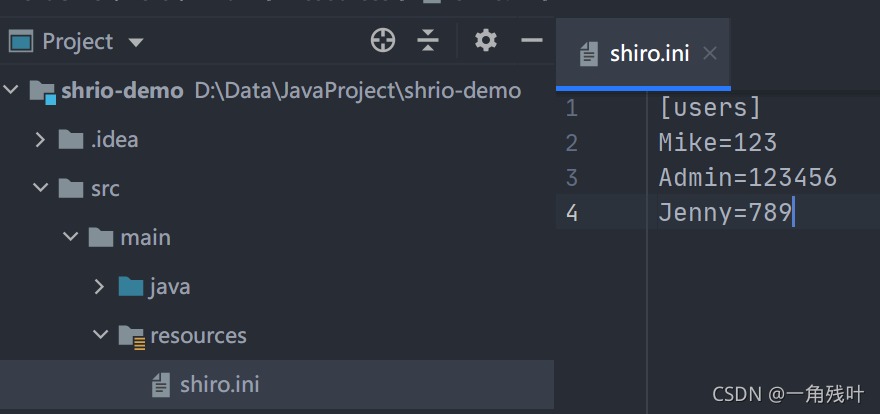
Task: Select the src folder
Action: pyautogui.click(x=105, y=188)
